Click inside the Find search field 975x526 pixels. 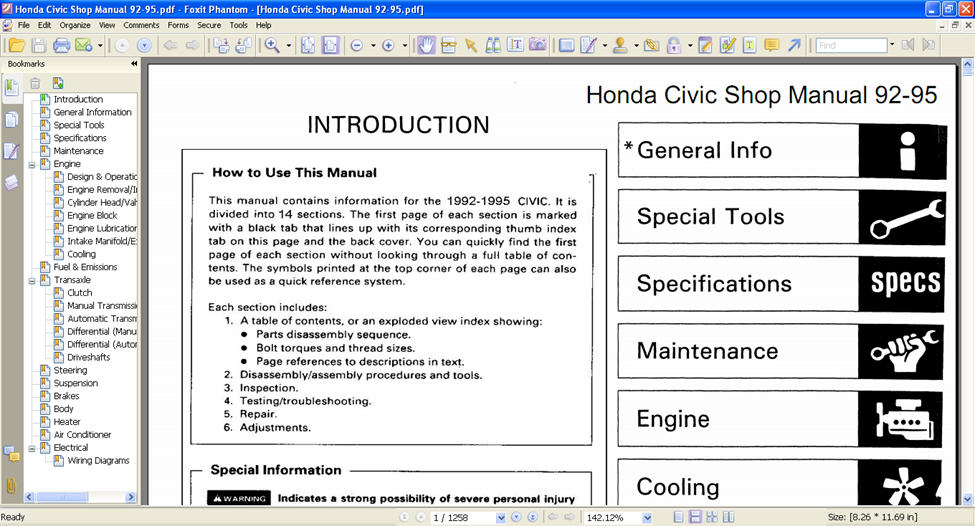click(851, 45)
